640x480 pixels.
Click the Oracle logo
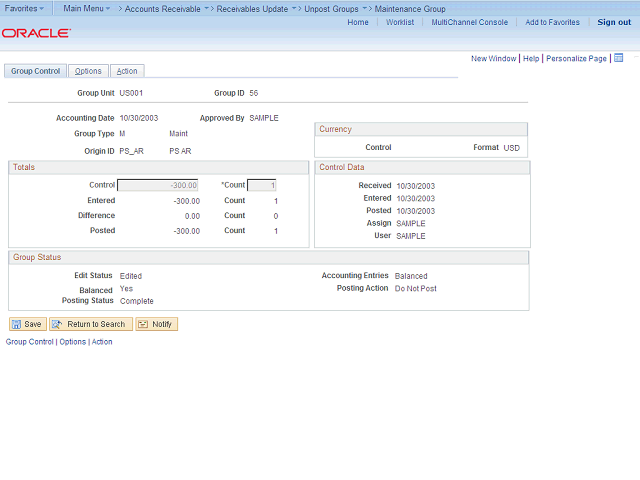[x=36, y=33]
